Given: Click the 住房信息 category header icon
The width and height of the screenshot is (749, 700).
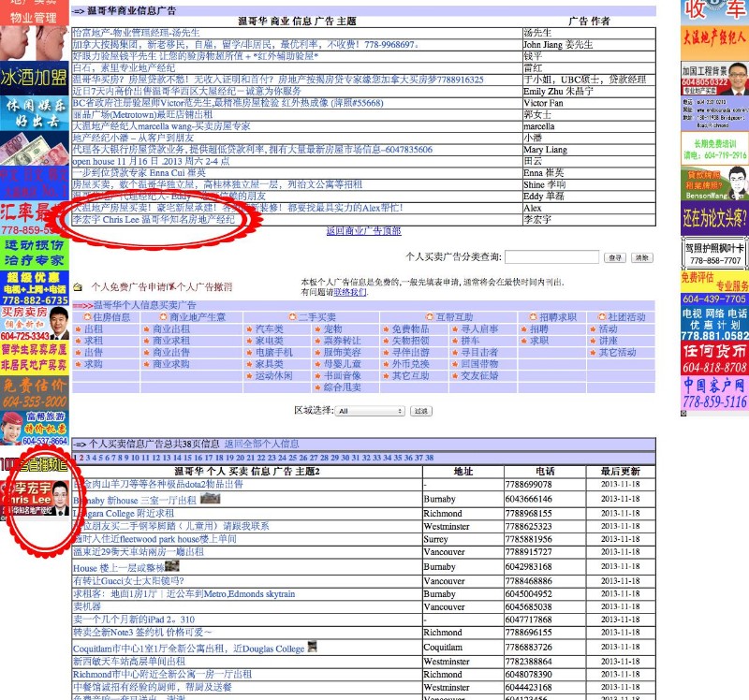Looking at the screenshot, I should [88, 317].
